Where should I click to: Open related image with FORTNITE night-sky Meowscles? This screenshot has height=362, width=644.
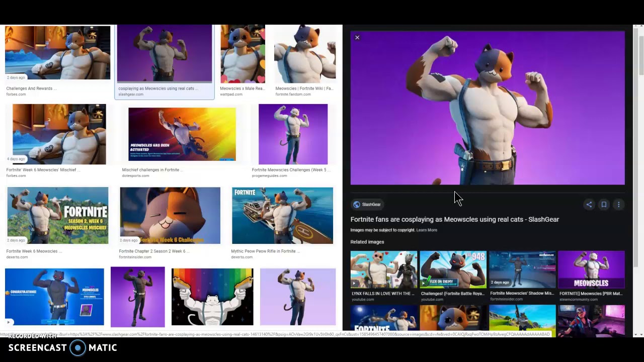383,318
